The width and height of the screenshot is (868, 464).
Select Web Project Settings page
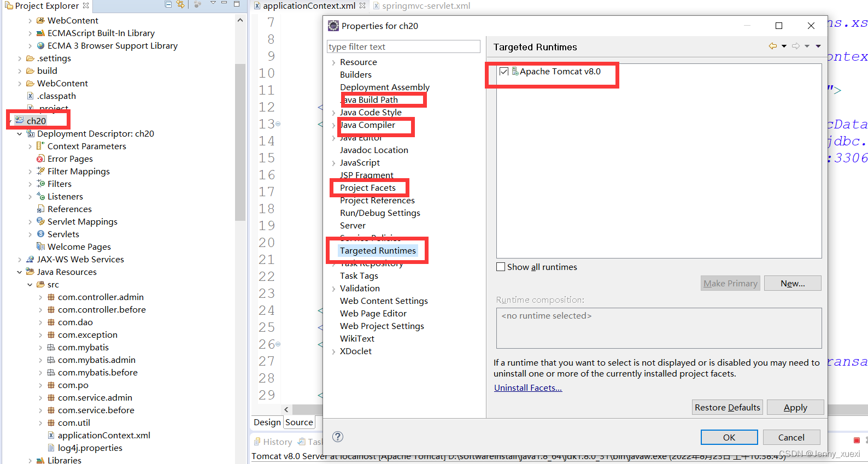(x=382, y=326)
